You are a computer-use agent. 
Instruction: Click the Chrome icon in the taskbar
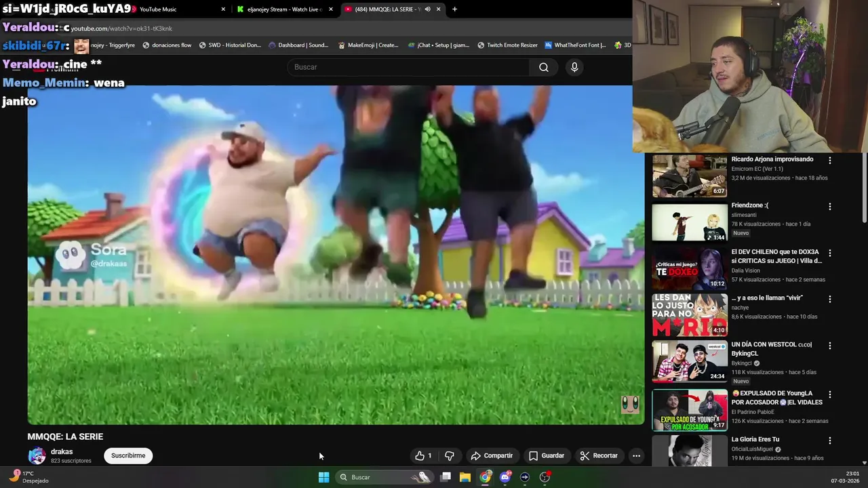(485, 477)
